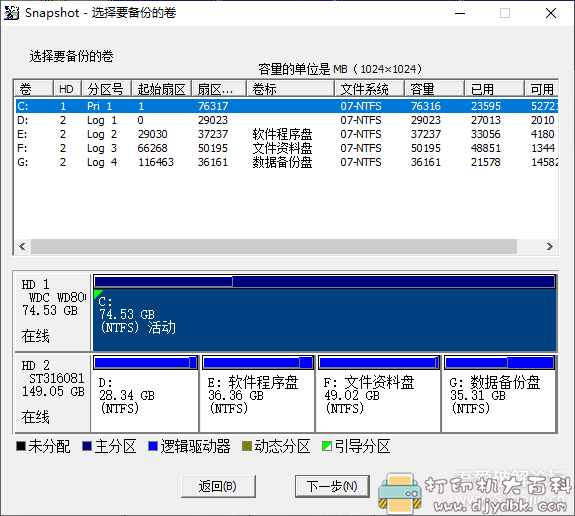Select the D: volume row in list
The height and width of the screenshot is (516, 575).
(286, 120)
